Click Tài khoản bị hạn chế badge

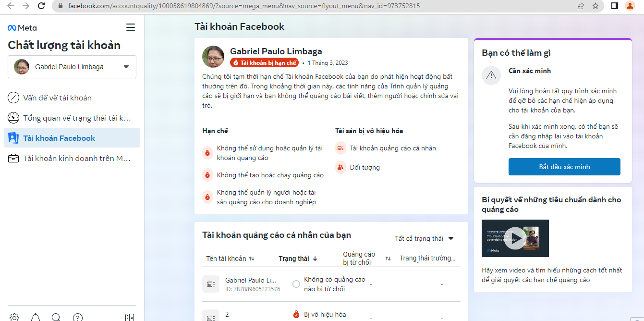264,63
